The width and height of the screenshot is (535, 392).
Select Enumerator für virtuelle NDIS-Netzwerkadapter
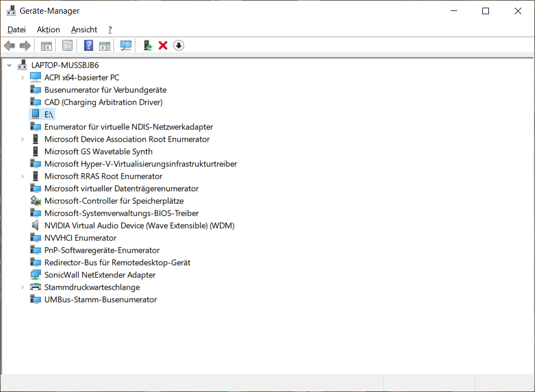129,127
